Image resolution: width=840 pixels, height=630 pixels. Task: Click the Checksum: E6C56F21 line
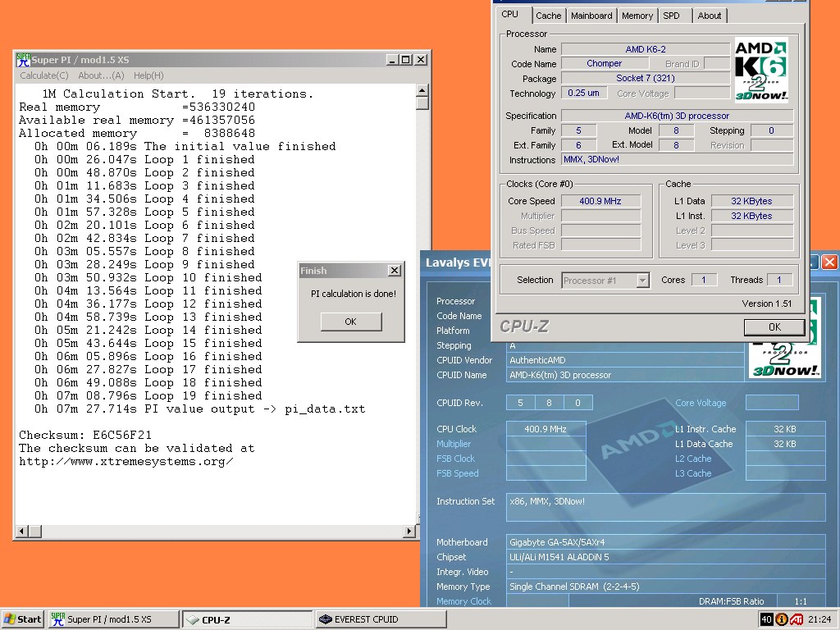85,435
